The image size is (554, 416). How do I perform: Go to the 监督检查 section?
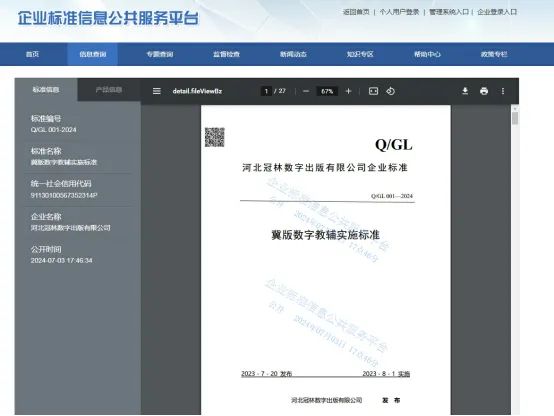point(226,54)
